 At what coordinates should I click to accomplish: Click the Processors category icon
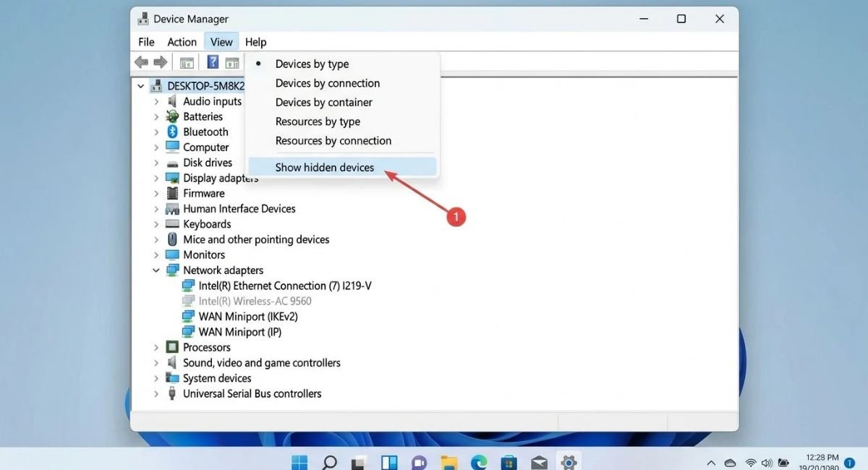tap(172, 347)
